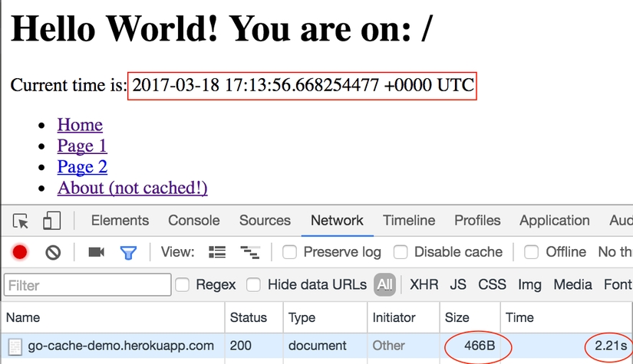The height and width of the screenshot is (364, 633).
Task: Select the go-cache-demo.herokuapp.com request row
Action: point(120,346)
